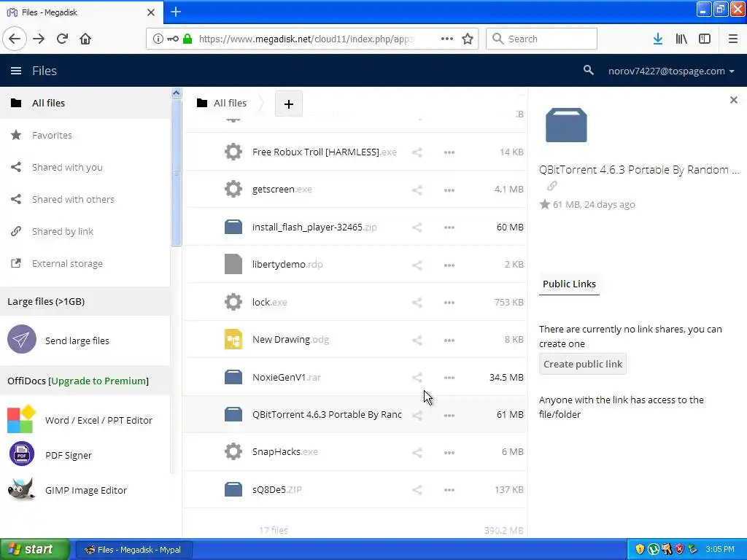This screenshot has width=747, height=560.
Task: Open more actions for Free Robux Troll
Action: click(x=449, y=152)
